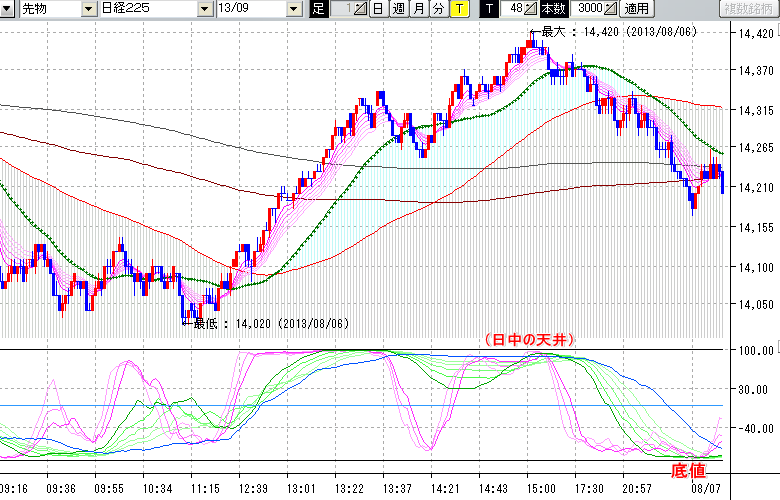This screenshot has height=500, width=780.
Task: Expand the 日経225 symbol dropdown
Action: coord(205,9)
